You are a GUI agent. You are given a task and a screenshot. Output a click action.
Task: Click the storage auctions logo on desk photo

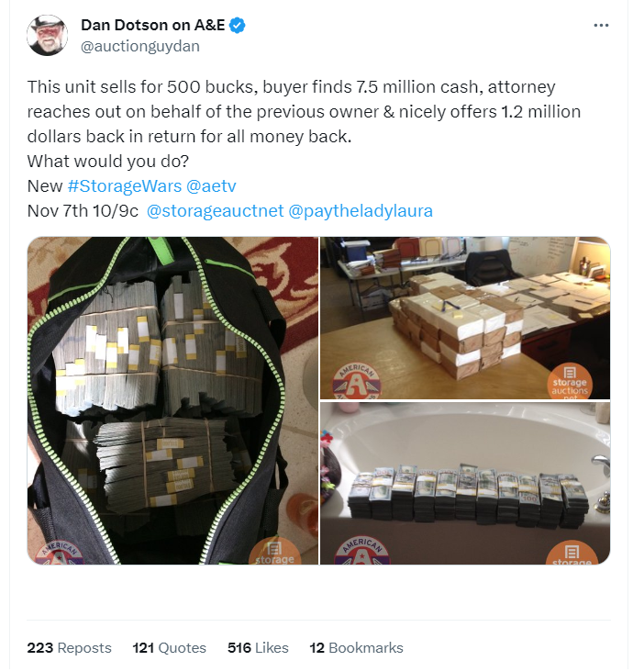[570, 382]
